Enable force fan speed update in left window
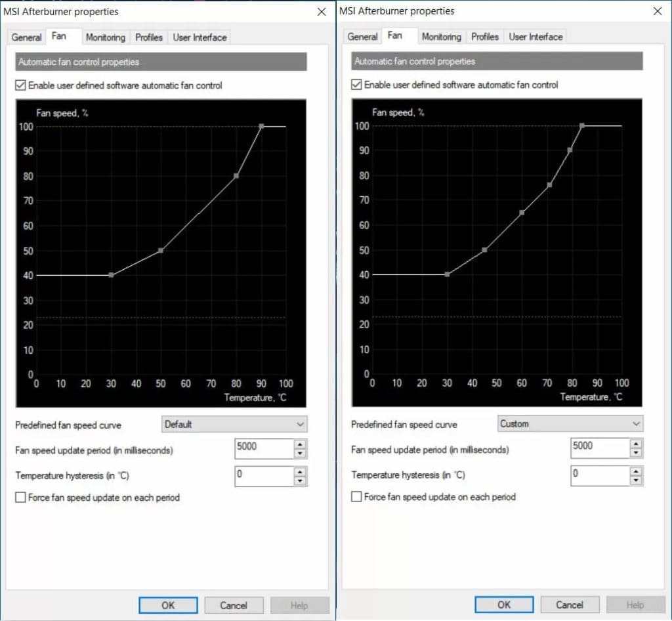Viewport: 672px width, 621px height. [x=20, y=497]
